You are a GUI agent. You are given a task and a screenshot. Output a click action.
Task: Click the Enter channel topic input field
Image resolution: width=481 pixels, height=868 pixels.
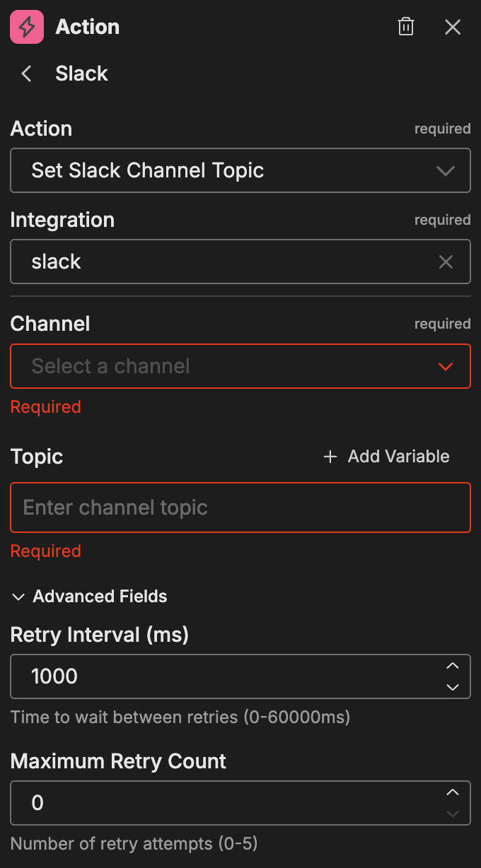pos(240,507)
